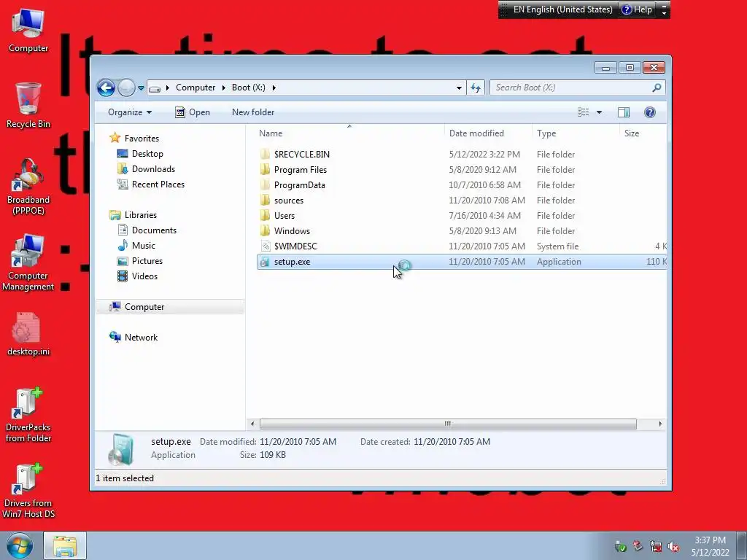The height and width of the screenshot is (560, 747).
Task: Open the Computer desktop icon
Action: (x=28, y=30)
